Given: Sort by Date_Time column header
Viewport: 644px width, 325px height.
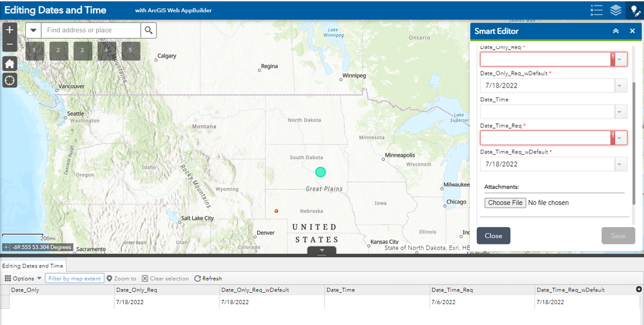Looking at the screenshot, I should tap(377, 290).
